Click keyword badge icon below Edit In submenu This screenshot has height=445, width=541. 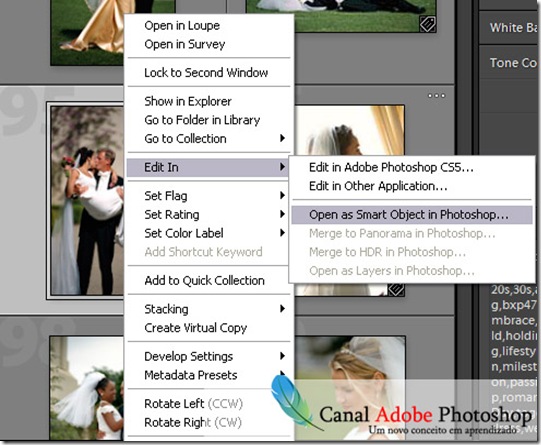[x=396, y=289]
